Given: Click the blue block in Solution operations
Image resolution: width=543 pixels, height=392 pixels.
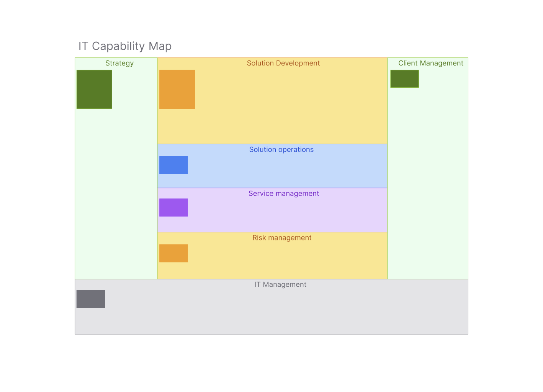Looking at the screenshot, I should (x=173, y=165).
